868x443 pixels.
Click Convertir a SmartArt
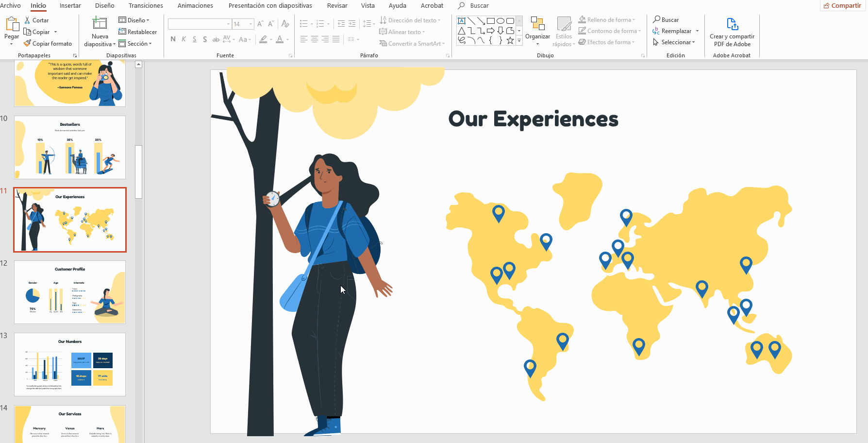pos(412,44)
